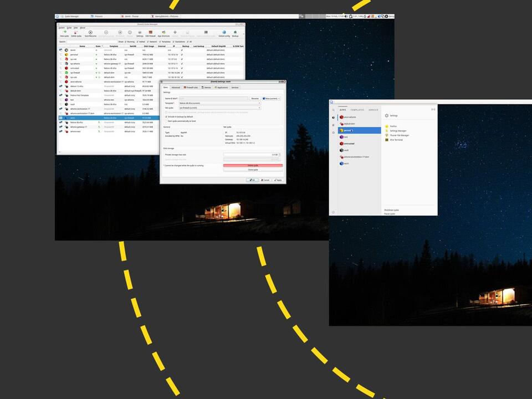Viewport: 532px width, 399px height.
Task: Click the Clone qube button
Action: (x=253, y=170)
